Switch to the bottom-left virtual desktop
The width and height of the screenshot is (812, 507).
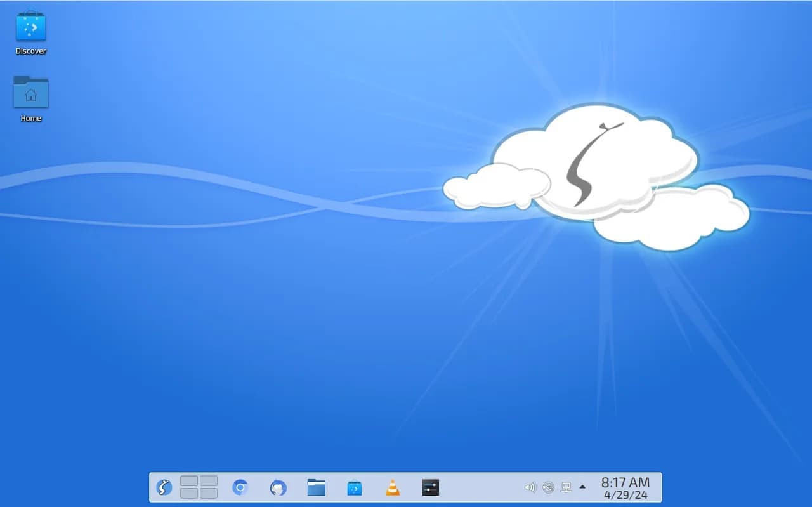(189, 493)
